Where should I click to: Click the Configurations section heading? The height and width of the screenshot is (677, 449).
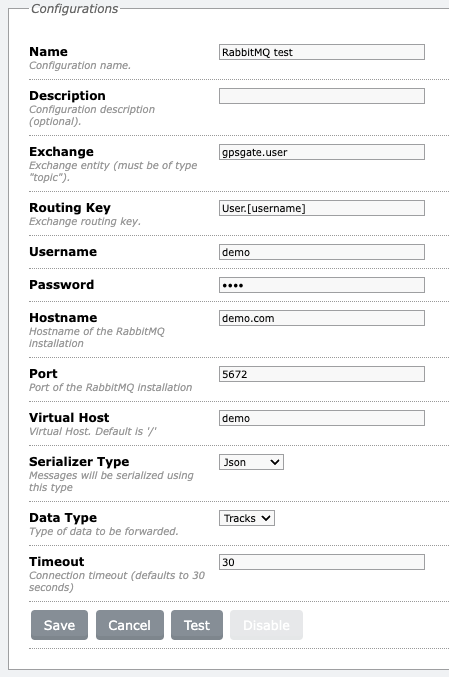75,9
